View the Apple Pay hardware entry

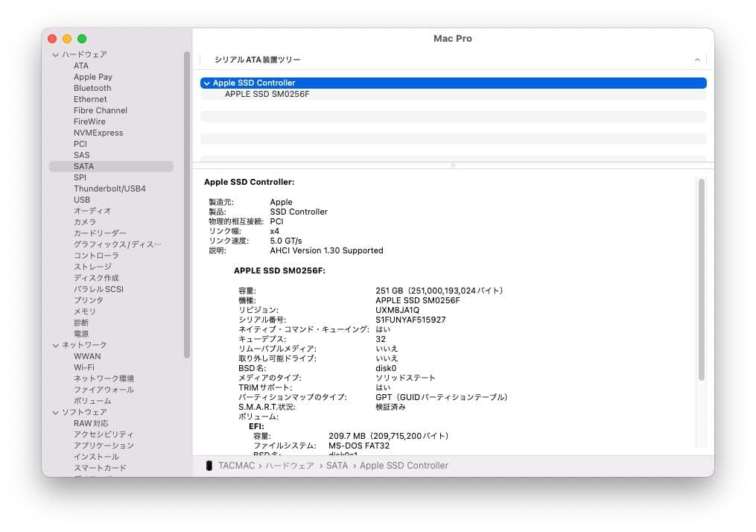click(92, 76)
